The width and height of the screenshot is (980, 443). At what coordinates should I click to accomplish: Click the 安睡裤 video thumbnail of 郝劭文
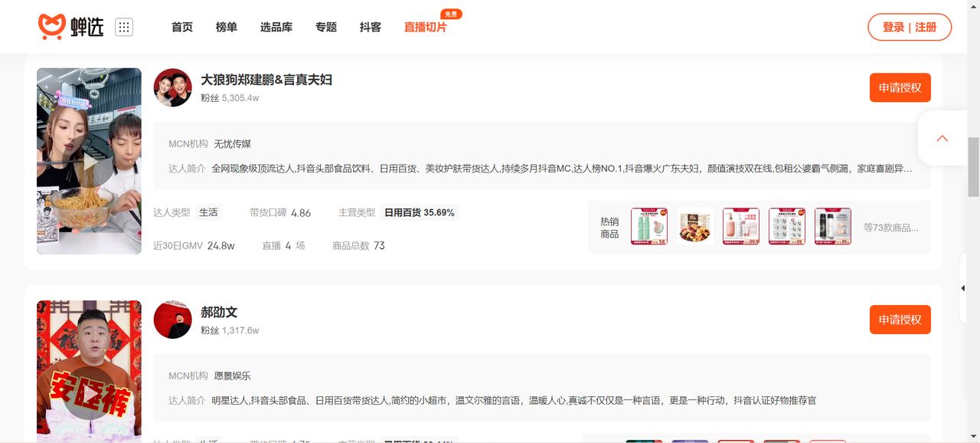(x=89, y=371)
